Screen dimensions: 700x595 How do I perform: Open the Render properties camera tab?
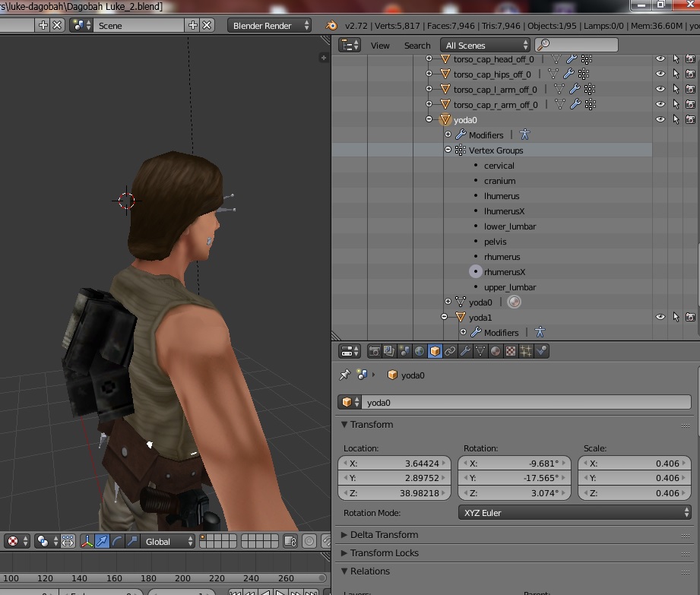374,351
